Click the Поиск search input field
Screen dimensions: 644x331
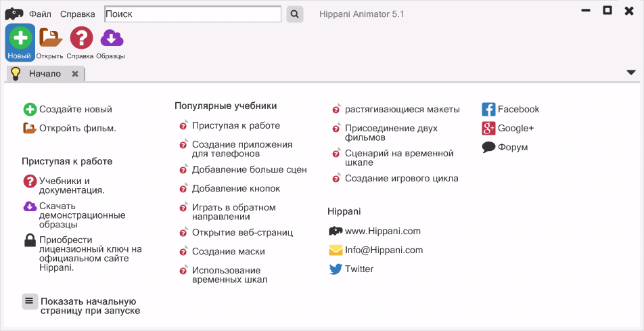coord(193,14)
